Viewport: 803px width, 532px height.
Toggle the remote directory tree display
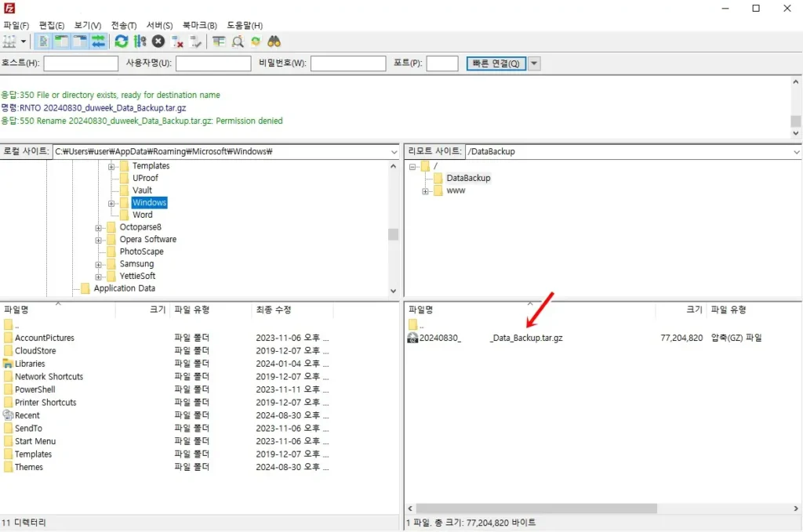click(80, 42)
